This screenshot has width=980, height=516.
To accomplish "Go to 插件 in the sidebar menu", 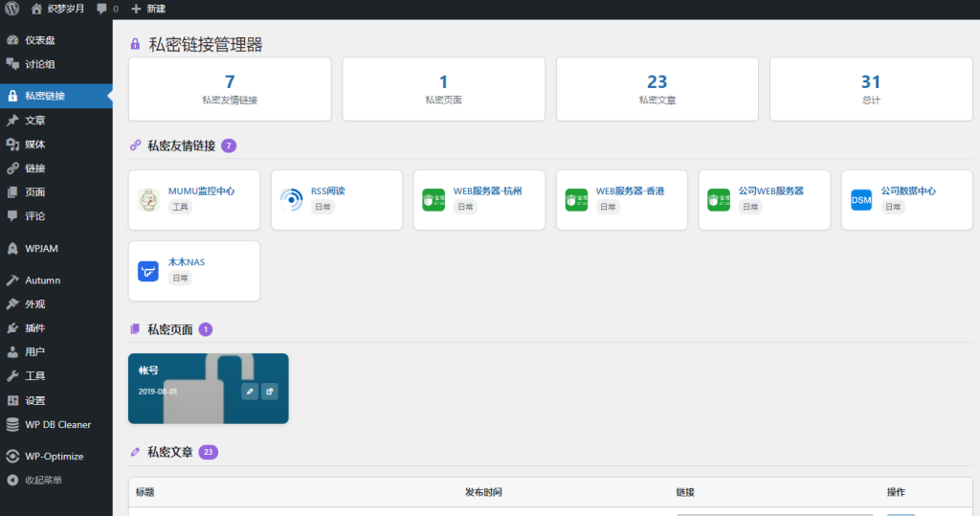I will click(x=34, y=328).
